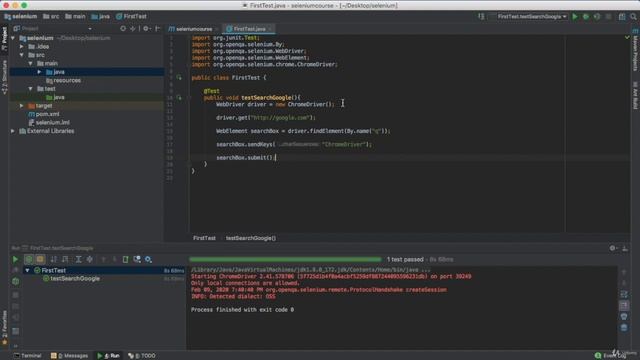Click the stop button in top toolbar
The image size is (640, 360).
(x=608, y=17)
